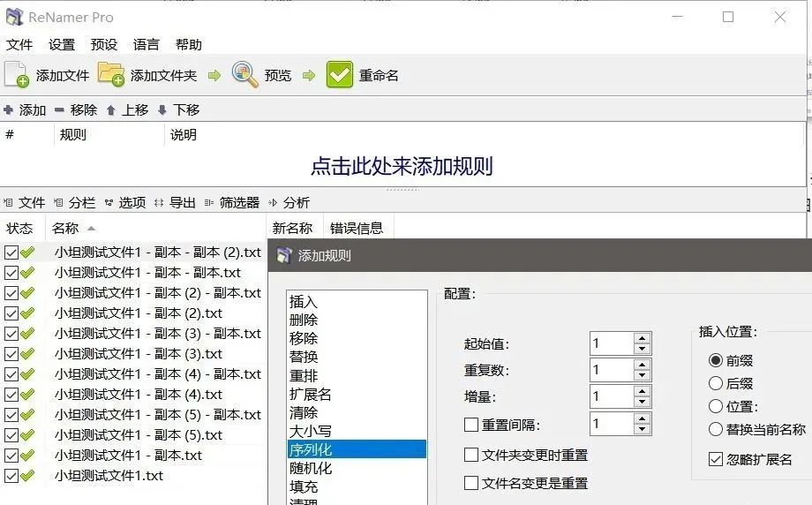
Task: Increase the 重置间隔 spinner value
Action: pos(643,418)
